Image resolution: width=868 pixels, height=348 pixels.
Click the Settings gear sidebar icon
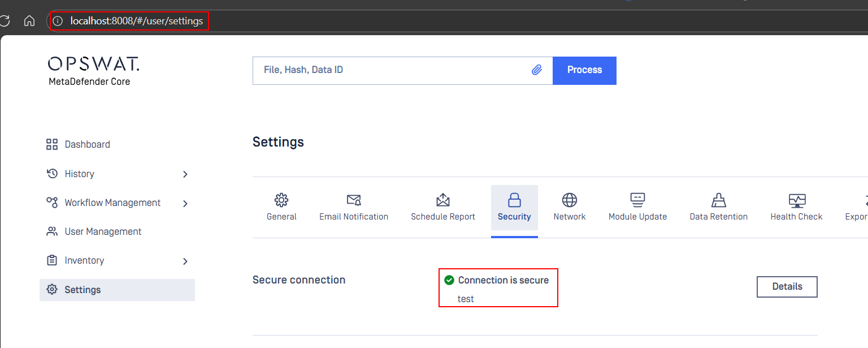[52, 290]
